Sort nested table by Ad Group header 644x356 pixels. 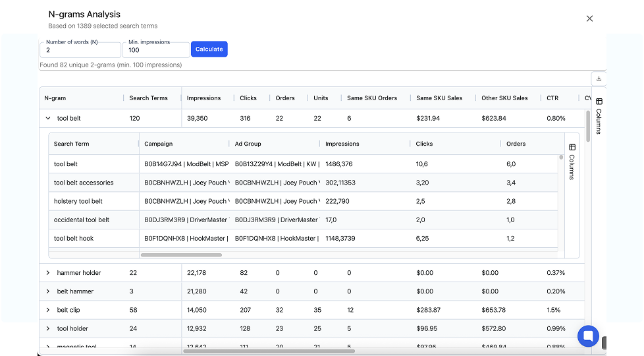coord(248,144)
